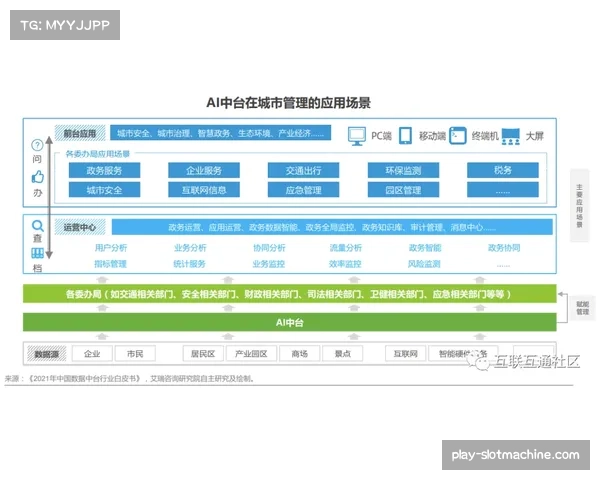Click the thumbs-up icon above 办
This screenshot has width=600, height=480.
click(x=38, y=176)
